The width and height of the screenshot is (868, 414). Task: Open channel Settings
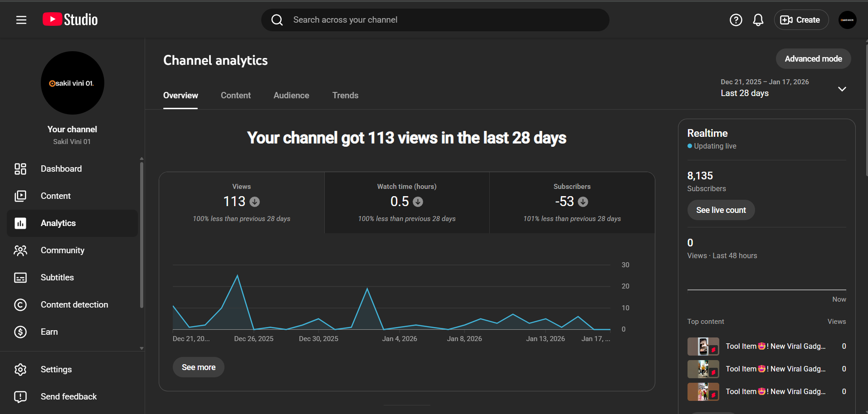coord(56,370)
